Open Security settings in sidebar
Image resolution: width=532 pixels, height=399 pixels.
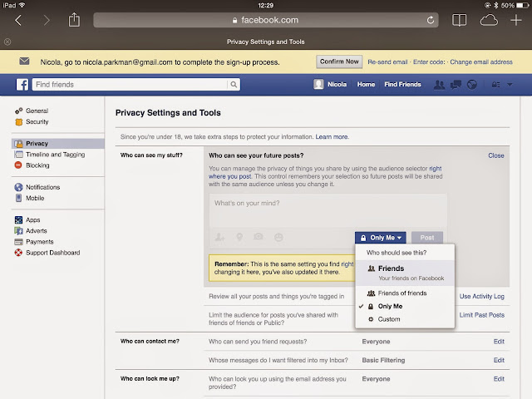[x=37, y=121]
